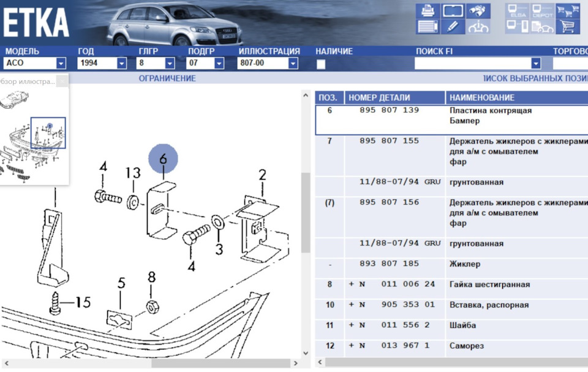
Task: Open the МОДЕЛЬ dropdown arrow
Action: (61, 64)
